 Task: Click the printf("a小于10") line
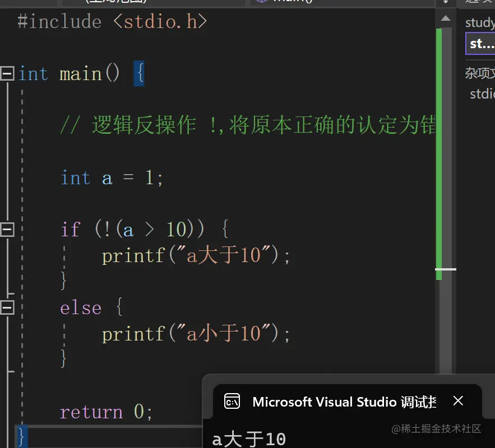(196, 334)
